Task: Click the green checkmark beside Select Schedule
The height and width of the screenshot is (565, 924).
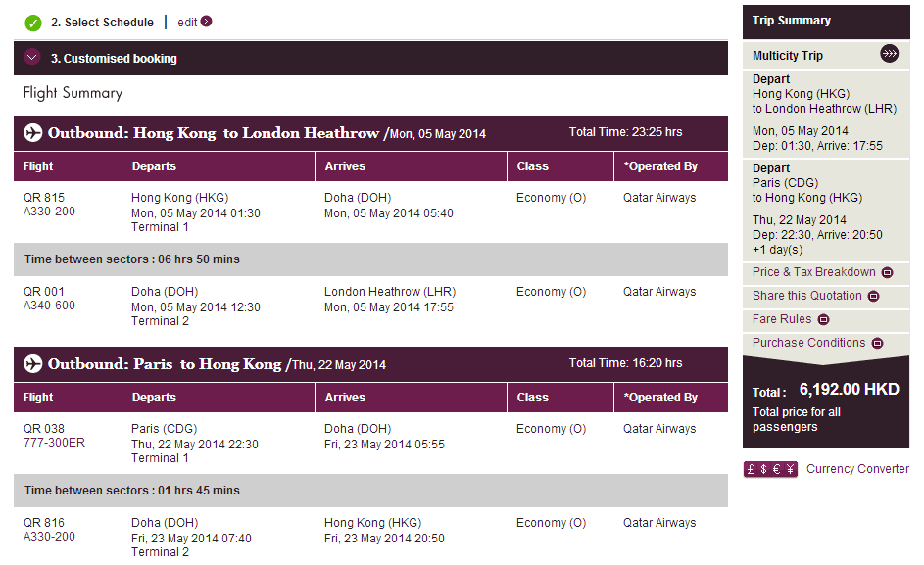Action: pyautogui.click(x=33, y=23)
